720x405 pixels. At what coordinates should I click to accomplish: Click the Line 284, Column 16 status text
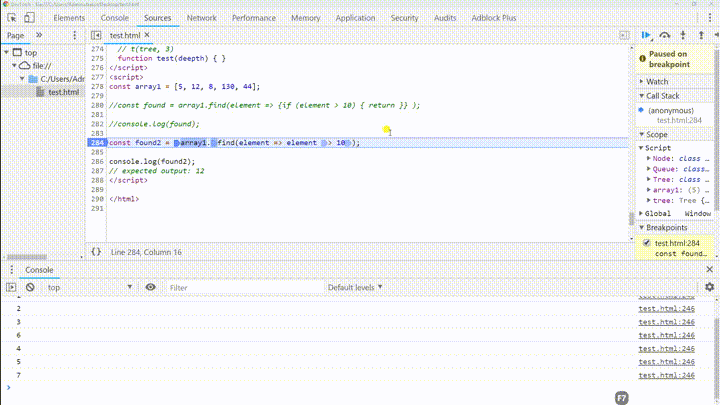pos(146,252)
